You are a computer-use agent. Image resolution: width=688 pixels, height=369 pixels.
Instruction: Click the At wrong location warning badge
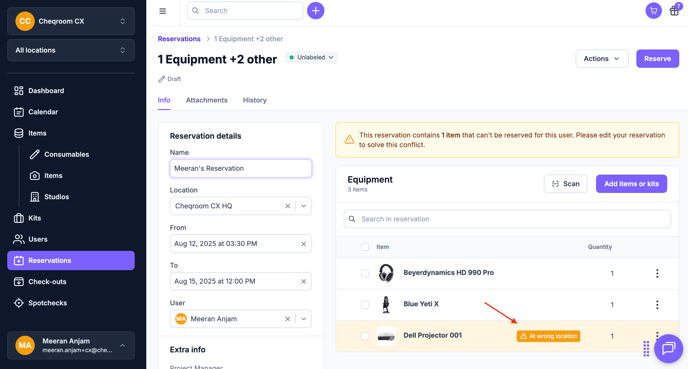click(548, 336)
